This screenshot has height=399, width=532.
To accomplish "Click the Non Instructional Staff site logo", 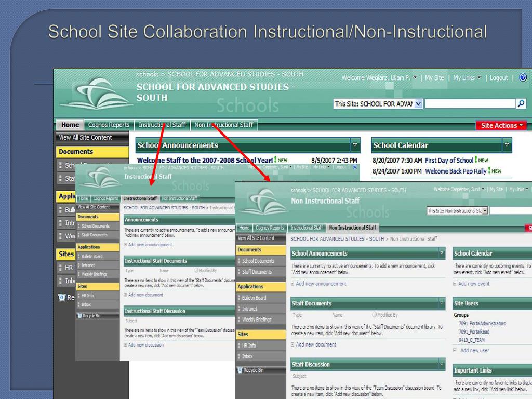I will [x=263, y=203].
